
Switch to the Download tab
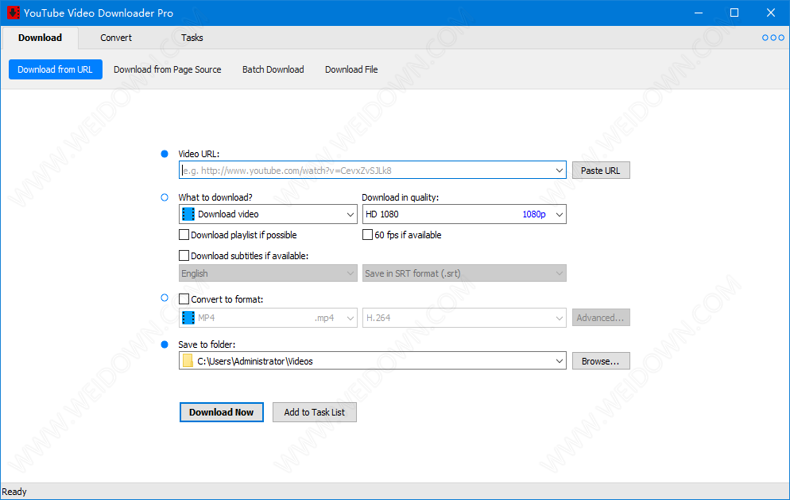tap(40, 38)
